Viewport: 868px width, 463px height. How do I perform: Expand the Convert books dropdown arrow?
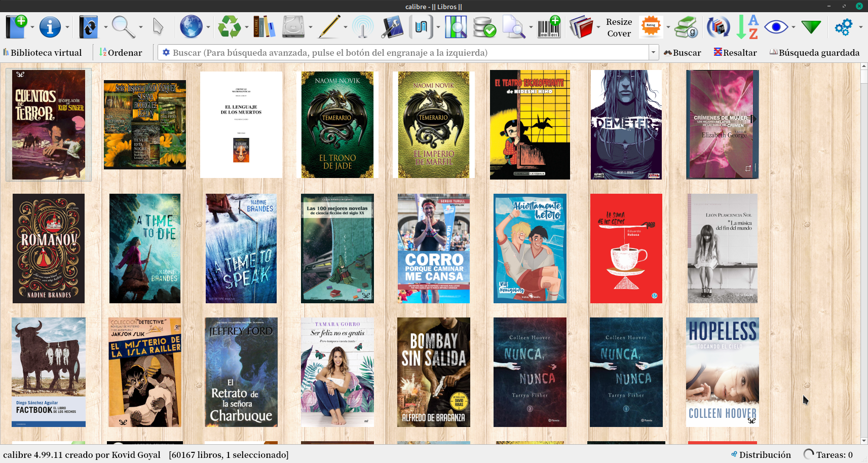[105, 27]
